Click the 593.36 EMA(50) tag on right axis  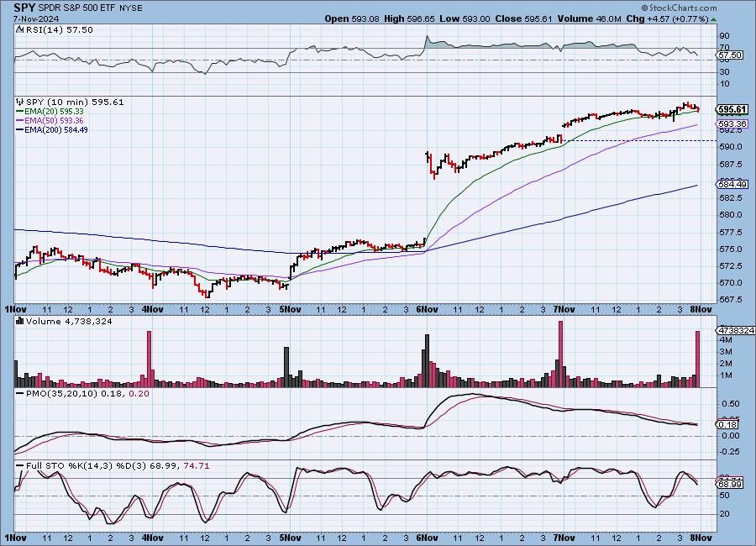coord(732,124)
